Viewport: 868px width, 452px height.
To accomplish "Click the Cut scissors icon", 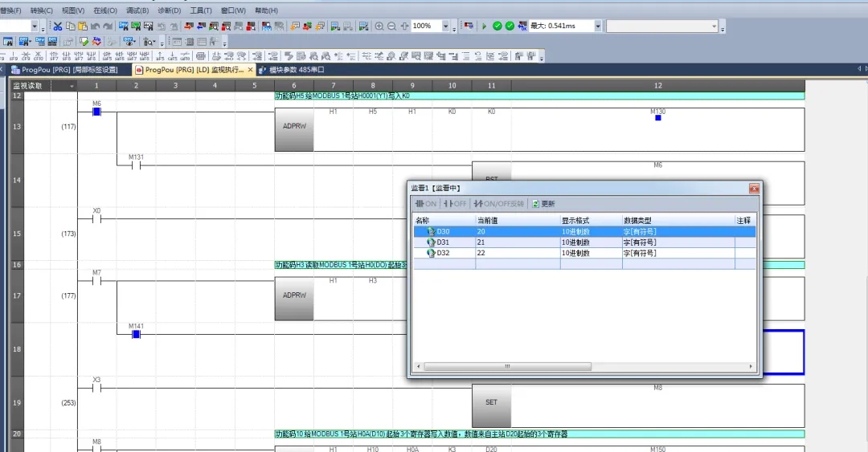I will click(x=58, y=26).
